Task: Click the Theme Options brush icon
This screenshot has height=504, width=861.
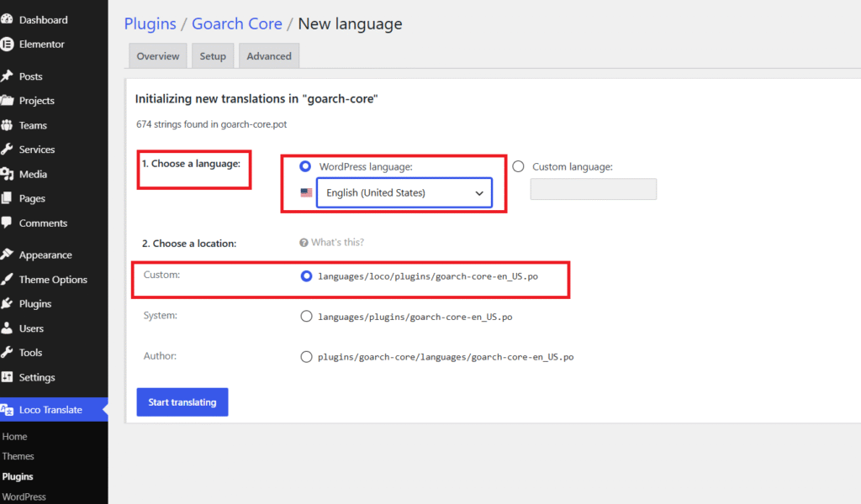Action: (7, 279)
